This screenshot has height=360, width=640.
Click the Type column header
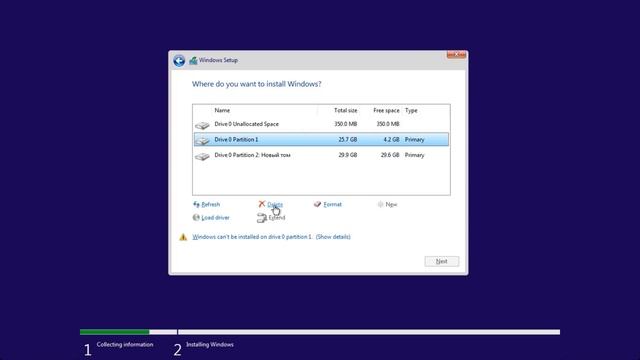(x=411, y=110)
